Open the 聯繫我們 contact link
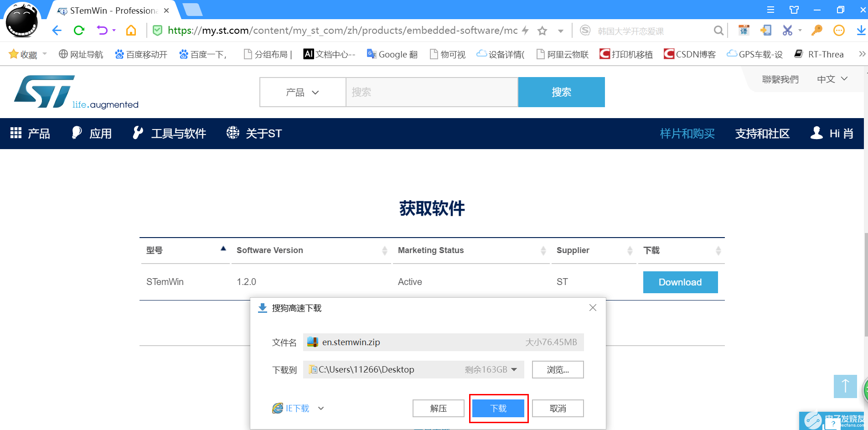This screenshot has height=430, width=868. (780, 79)
